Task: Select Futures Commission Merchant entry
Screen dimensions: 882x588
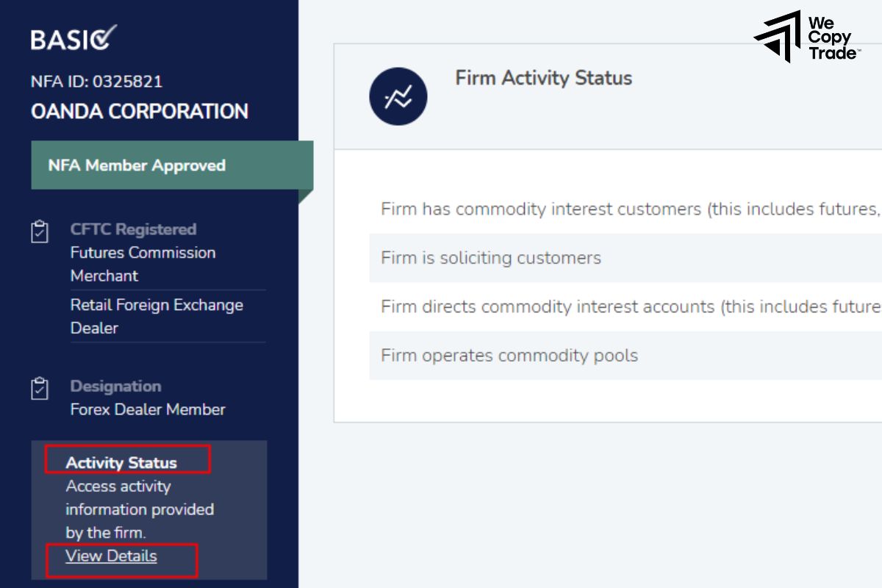Action: 143,264
